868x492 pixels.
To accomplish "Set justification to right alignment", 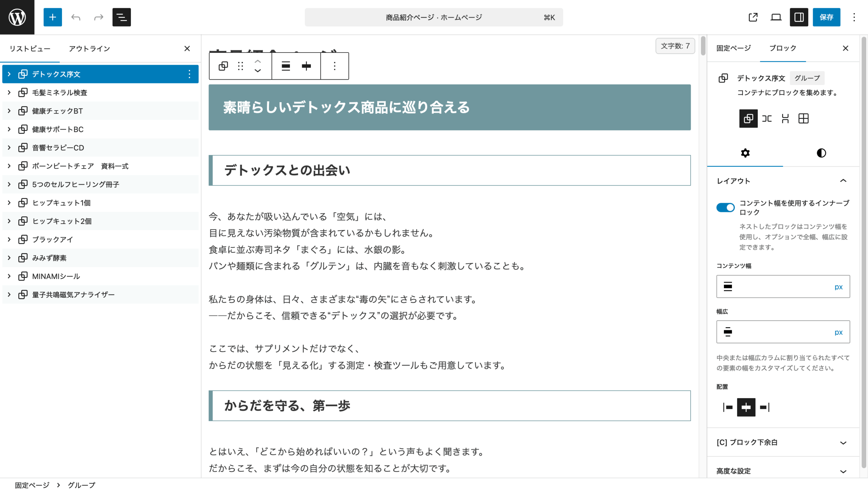I will (x=765, y=407).
